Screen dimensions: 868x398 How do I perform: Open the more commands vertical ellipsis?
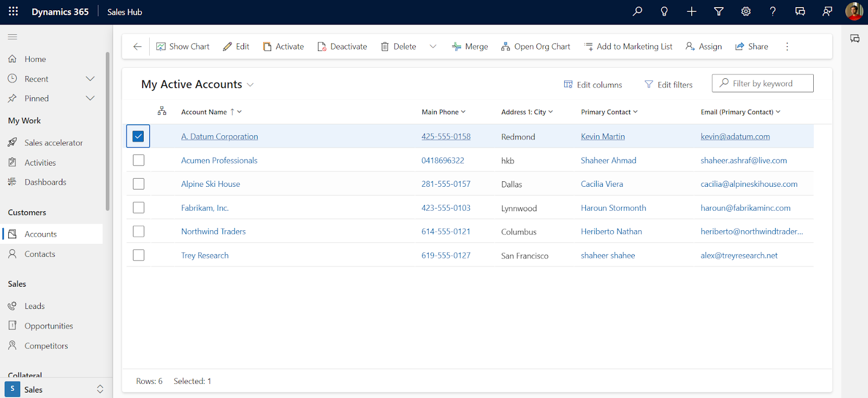787,47
